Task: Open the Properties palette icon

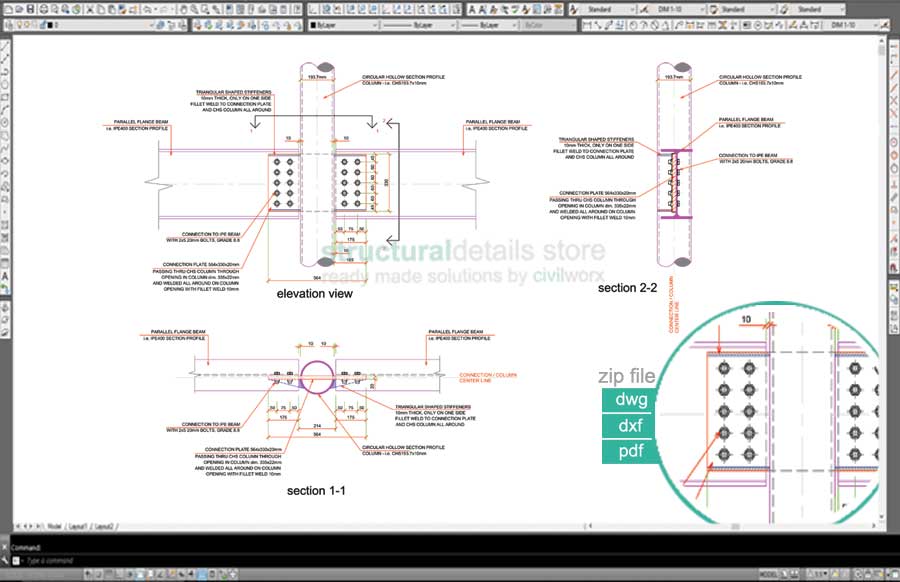Action: [x=229, y=9]
